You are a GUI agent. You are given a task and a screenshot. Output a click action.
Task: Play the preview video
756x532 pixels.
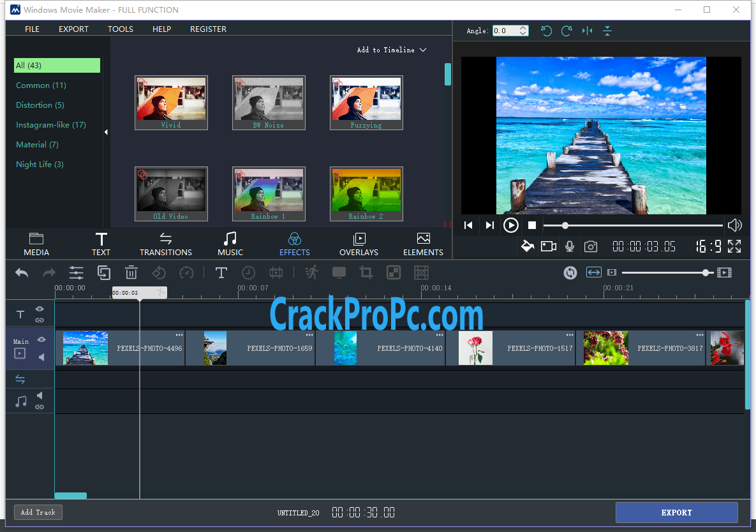tap(510, 225)
